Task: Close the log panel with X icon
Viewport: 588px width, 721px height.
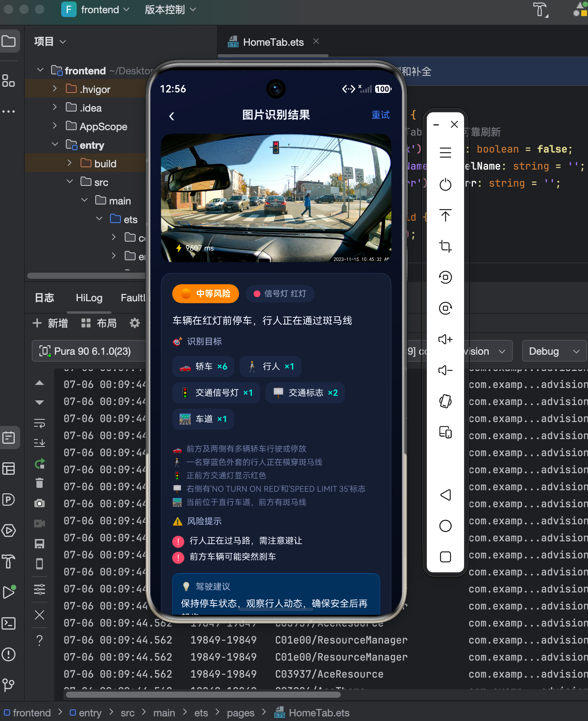Action: pyautogui.click(x=40, y=615)
